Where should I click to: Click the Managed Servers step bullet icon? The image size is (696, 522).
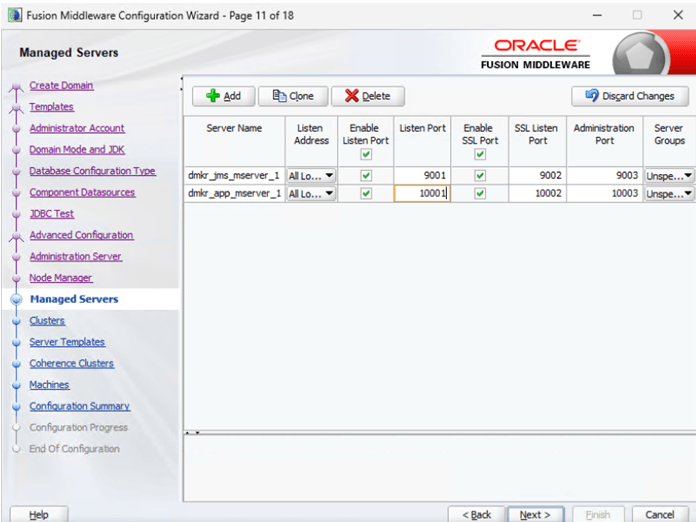click(x=16, y=300)
